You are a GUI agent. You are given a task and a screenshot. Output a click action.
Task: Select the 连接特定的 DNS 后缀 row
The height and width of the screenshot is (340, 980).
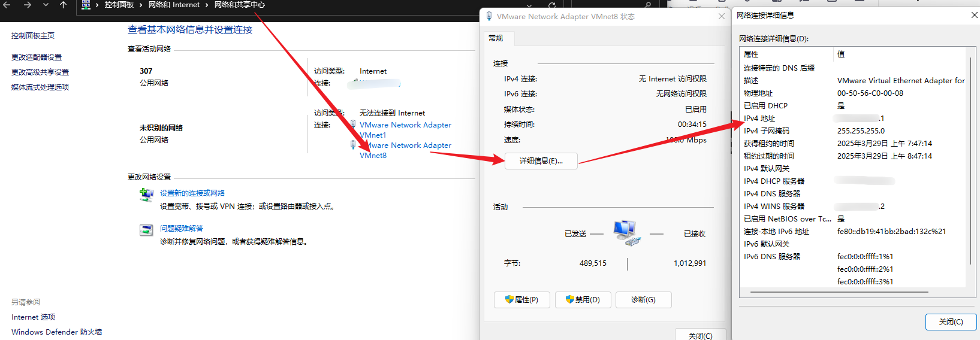(853, 68)
